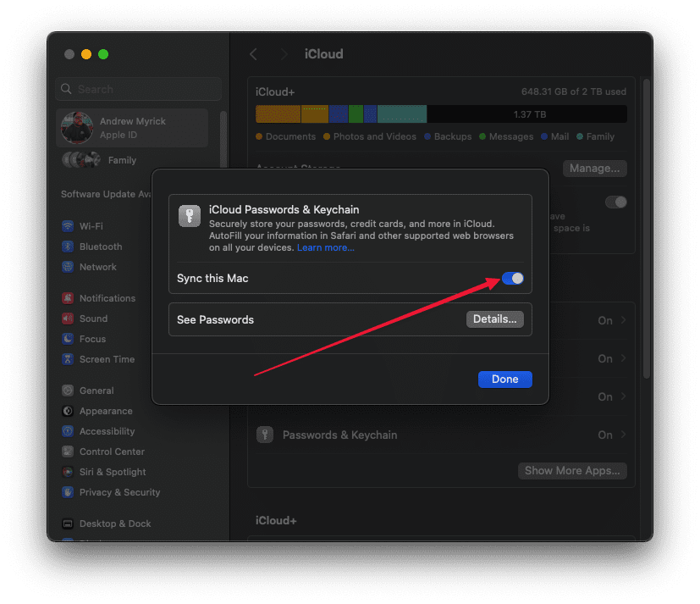Click the Manage… storage button
This screenshot has height=604, width=700.
coord(595,169)
